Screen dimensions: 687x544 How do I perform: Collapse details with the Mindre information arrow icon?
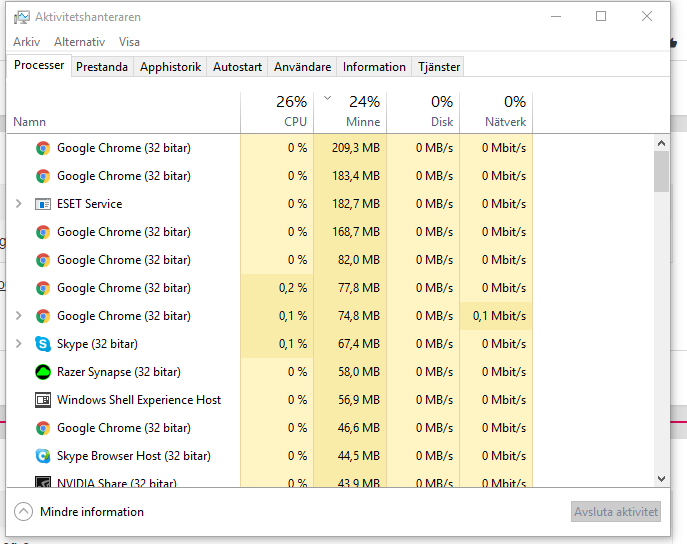tap(23, 512)
